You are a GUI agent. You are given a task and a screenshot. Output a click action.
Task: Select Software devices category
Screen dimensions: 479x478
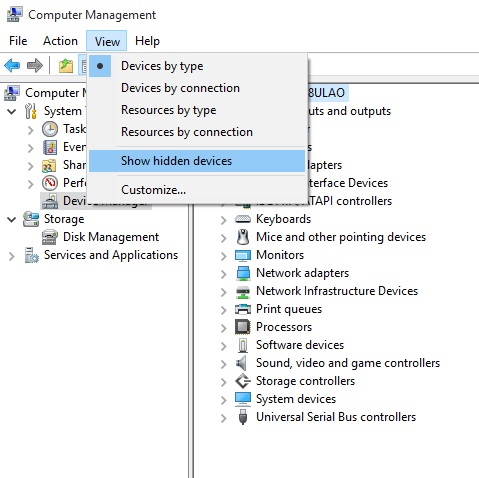pos(300,345)
